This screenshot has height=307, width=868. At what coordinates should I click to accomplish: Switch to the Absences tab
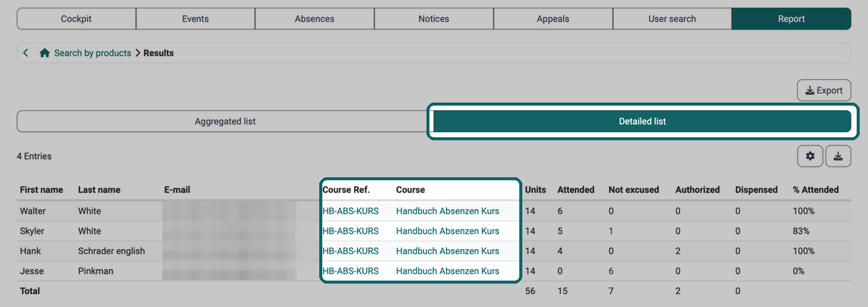click(x=315, y=19)
